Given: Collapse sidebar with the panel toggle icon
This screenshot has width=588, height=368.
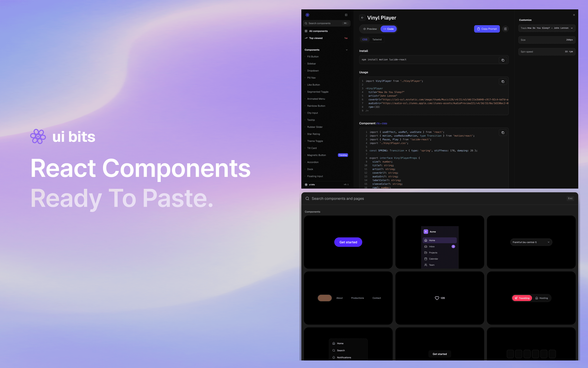Looking at the screenshot, I should 346,15.
